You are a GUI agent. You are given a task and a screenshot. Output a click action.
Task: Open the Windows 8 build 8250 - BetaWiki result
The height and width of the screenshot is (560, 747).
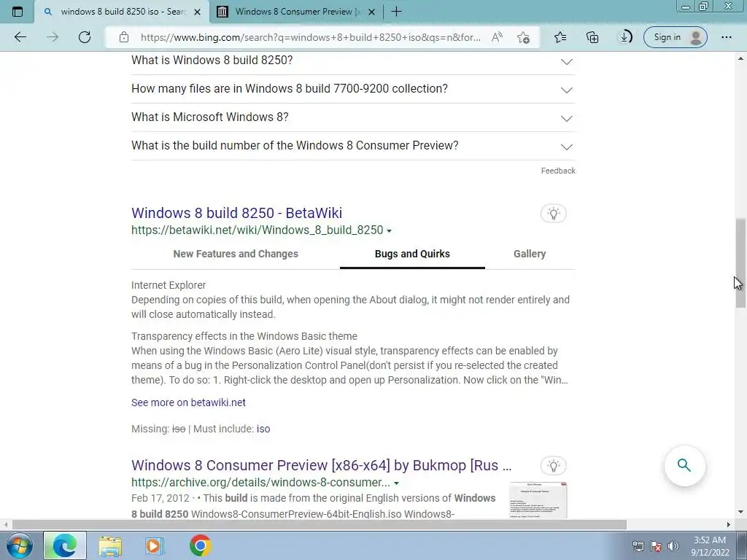click(237, 213)
